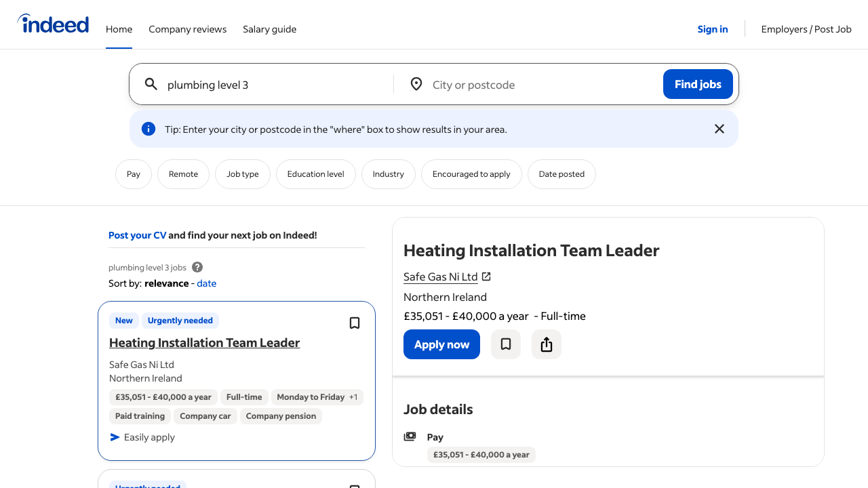Open the Pay filter
The height and width of the screenshot is (488, 868).
(133, 174)
